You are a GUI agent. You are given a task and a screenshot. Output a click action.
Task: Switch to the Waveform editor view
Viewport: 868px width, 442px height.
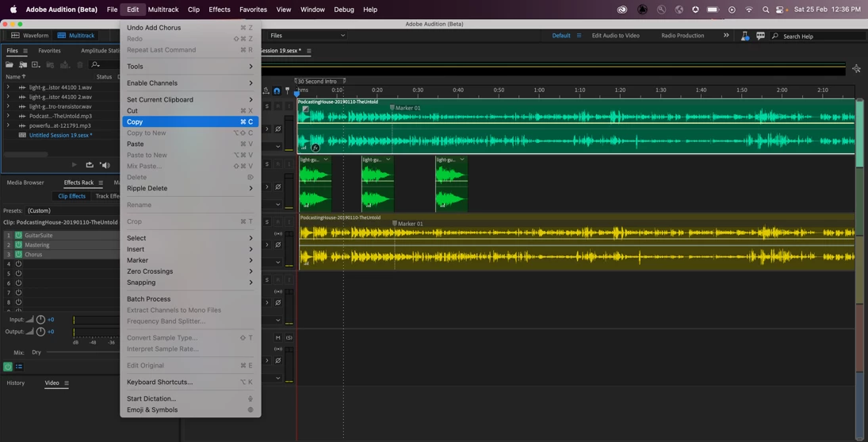30,36
